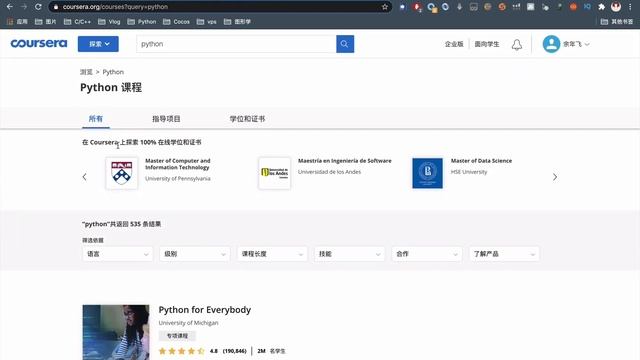Viewport: 640px width, 360px height.
Task: Click the course star rating
Action: click(181, 351)
